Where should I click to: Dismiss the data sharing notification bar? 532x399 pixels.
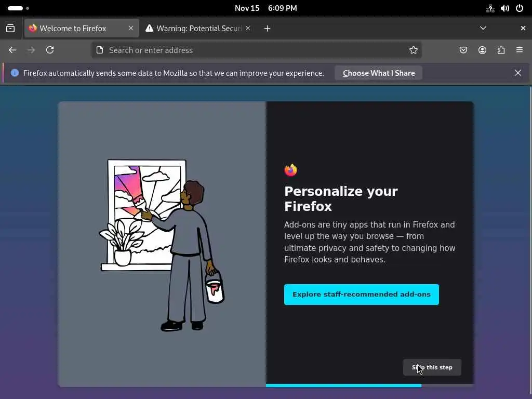pyautogui.click(x=518, y=73)
